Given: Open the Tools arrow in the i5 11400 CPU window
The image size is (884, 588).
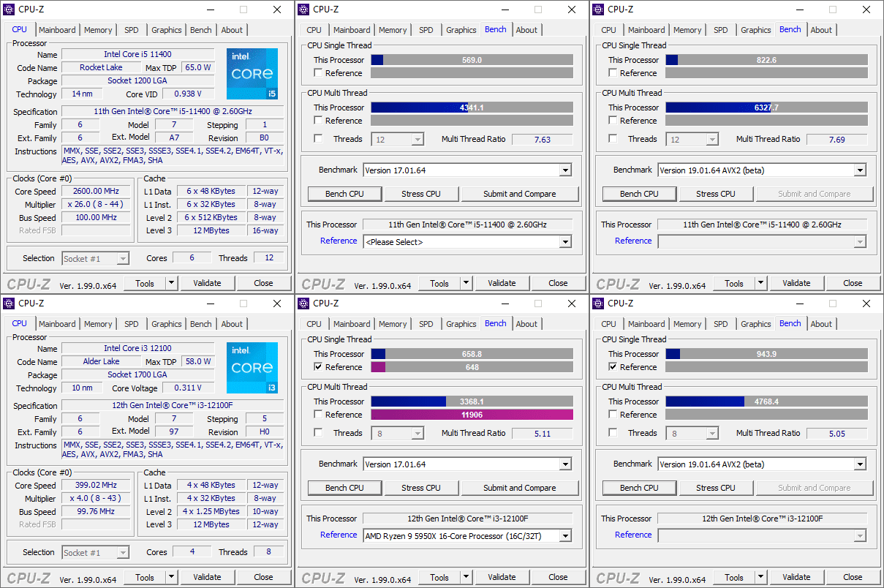Looking at the screenshot, I should (x=171, y=283).
